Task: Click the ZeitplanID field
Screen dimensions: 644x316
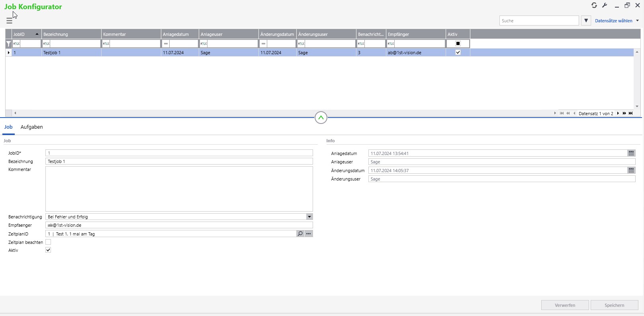Action: [x=171, y=234]
